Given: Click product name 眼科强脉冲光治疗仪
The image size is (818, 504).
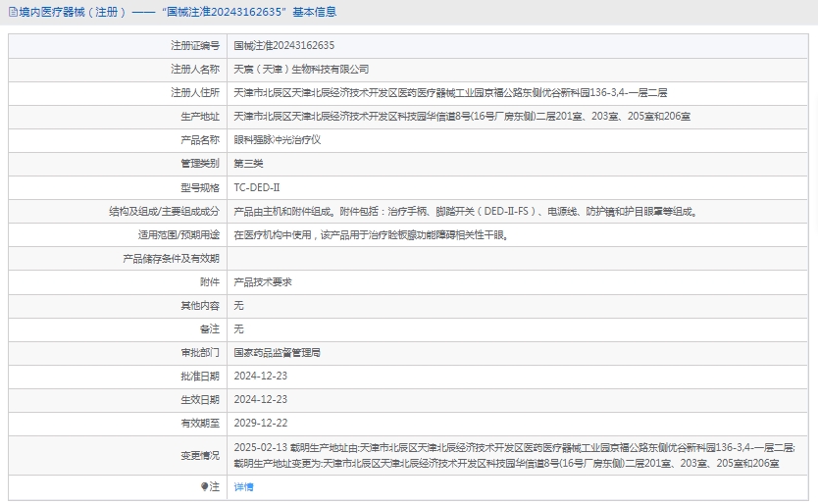Looking at the screenshot, I should coord(277,139).
